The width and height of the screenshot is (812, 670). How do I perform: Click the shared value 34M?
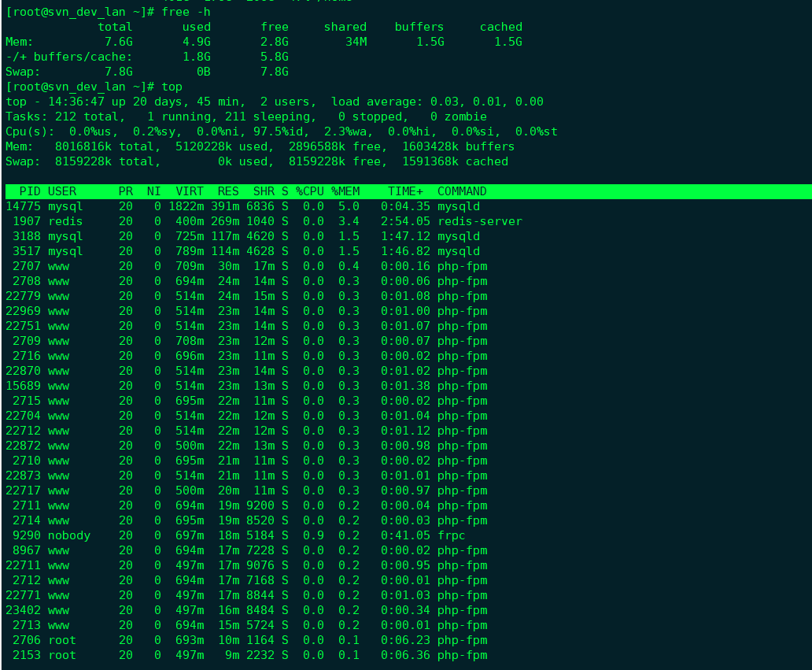[356, 42]
